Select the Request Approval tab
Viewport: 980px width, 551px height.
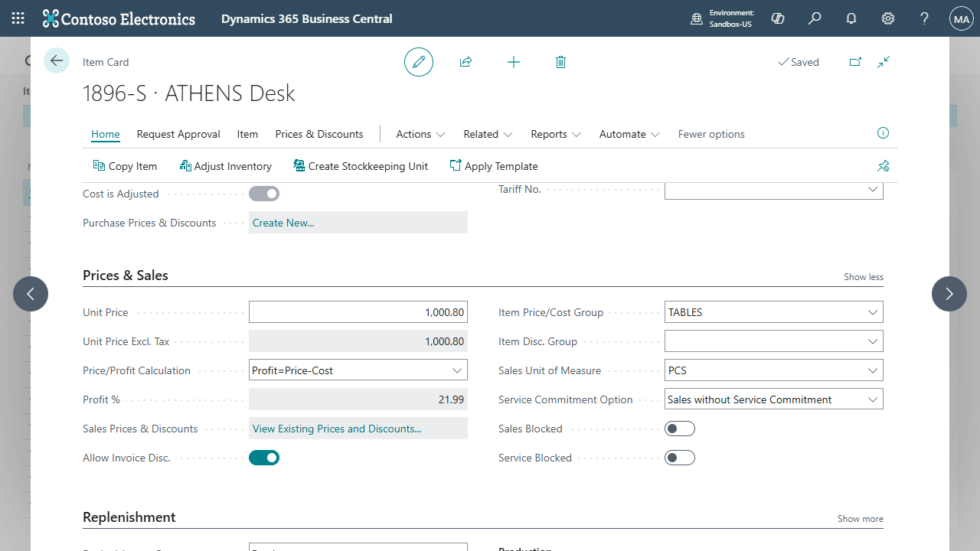(x=178, y=134)
